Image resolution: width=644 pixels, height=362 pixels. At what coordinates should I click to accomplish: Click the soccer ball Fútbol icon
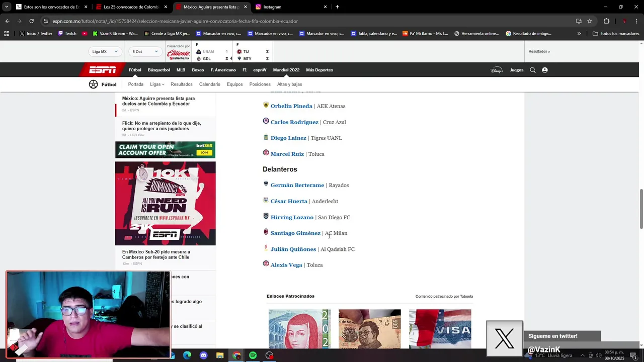(x=93, y=84)
